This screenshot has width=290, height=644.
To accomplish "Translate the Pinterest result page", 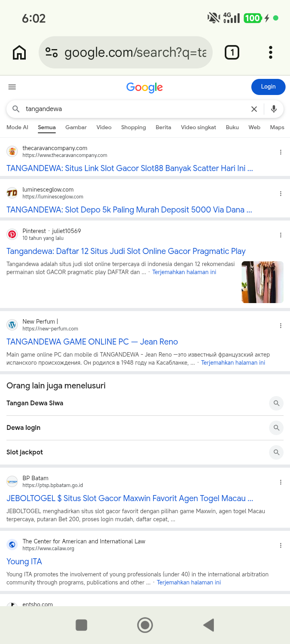I will tap(184, 272).
